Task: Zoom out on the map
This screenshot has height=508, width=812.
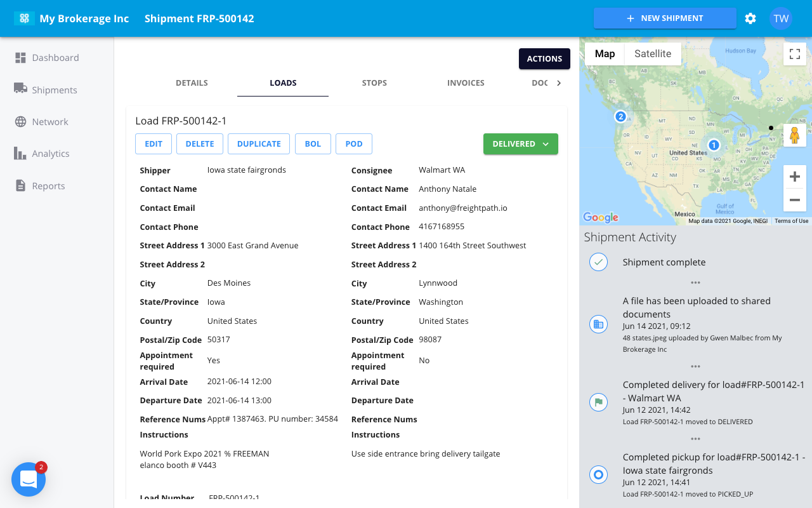Action: (794, 200)
